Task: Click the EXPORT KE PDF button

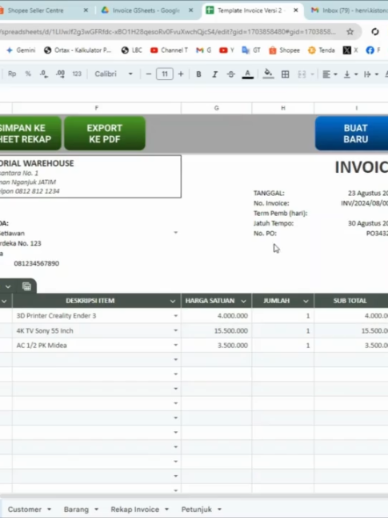Action: click(105, 133)
